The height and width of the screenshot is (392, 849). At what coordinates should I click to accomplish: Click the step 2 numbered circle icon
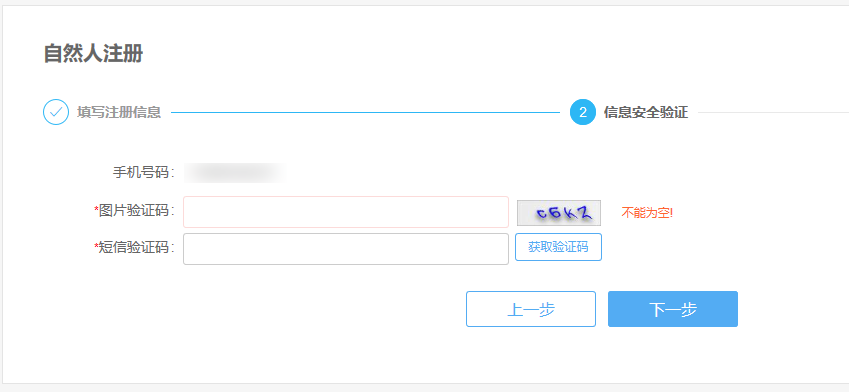coord(583,112)
